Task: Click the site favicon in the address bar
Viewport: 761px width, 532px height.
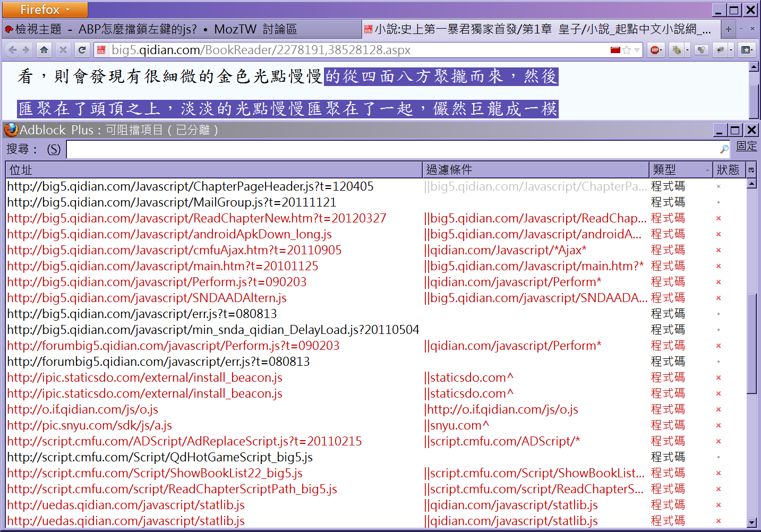Action: pos(101,50)
